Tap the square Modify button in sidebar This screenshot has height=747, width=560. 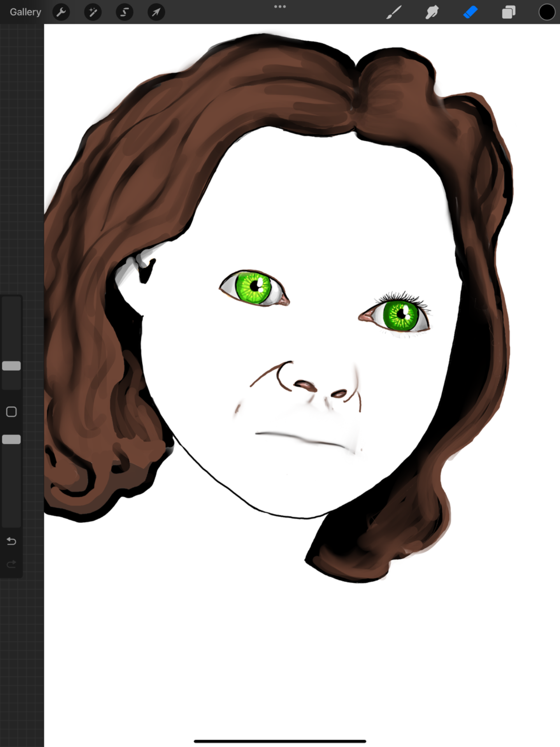tap(11, 412)
